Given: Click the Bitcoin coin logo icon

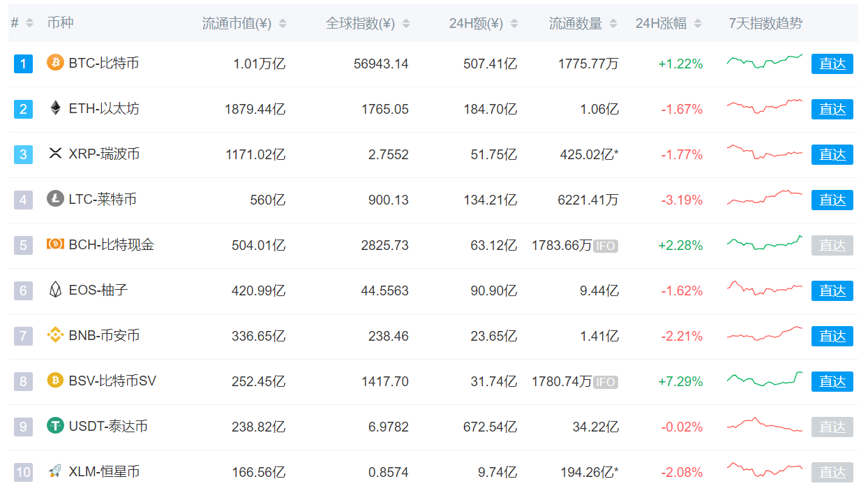Looking at the screenshot, I should point(55,63).
